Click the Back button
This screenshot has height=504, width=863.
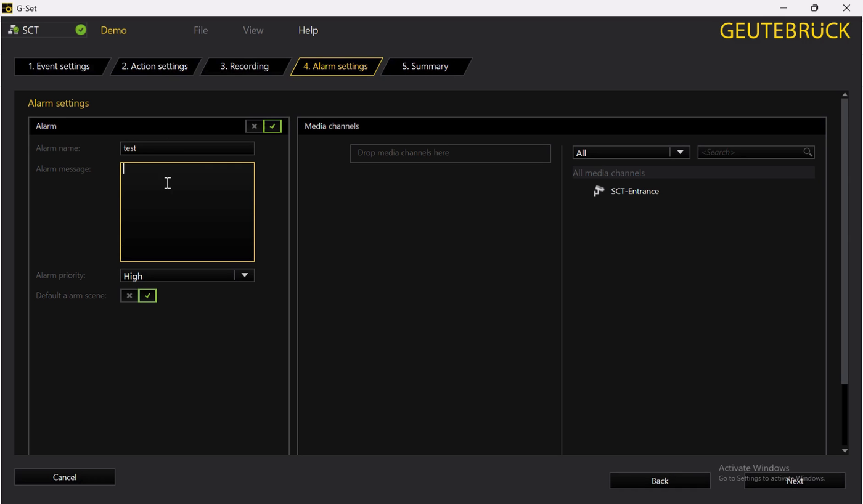click(660, 481)
